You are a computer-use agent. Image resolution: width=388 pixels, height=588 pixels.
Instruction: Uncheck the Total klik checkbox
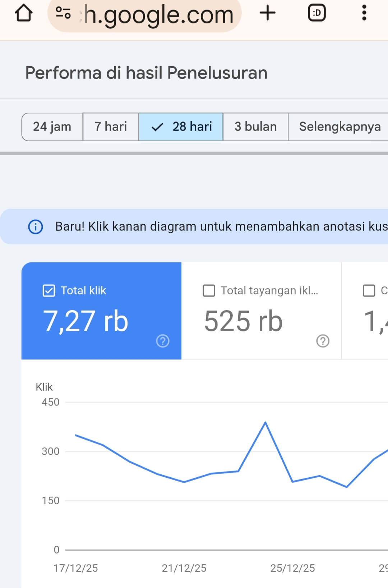pos(49,290)
